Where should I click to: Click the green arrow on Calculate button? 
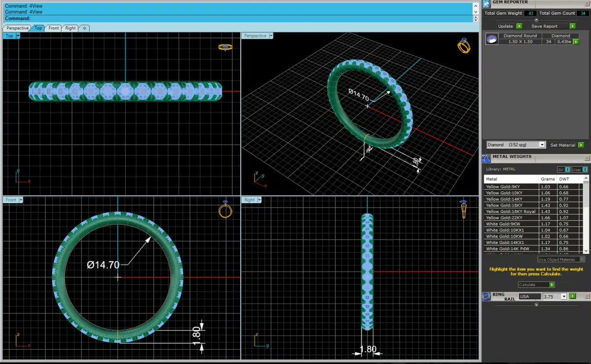pyautogui.click(x=552, y=284)
